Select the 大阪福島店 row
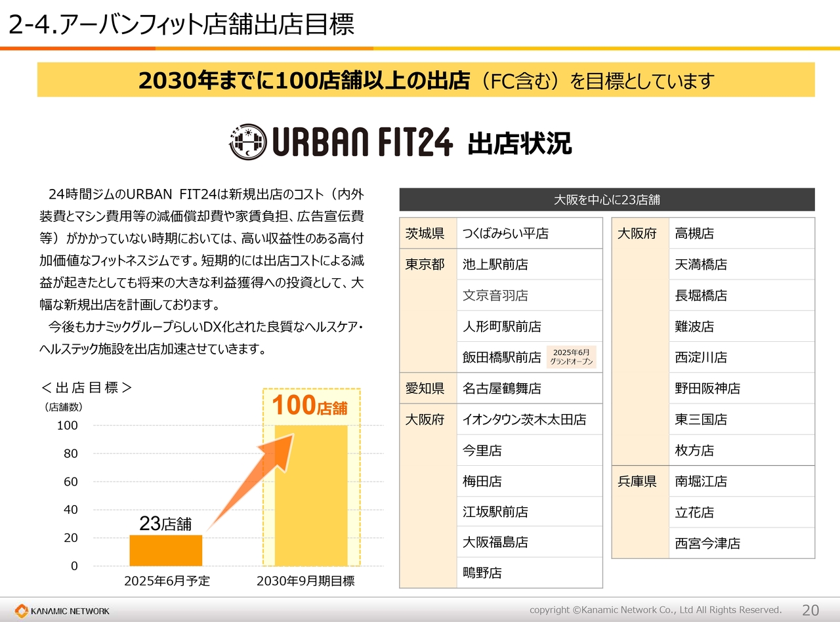This screenshot has width=840, height=622. 530,542
